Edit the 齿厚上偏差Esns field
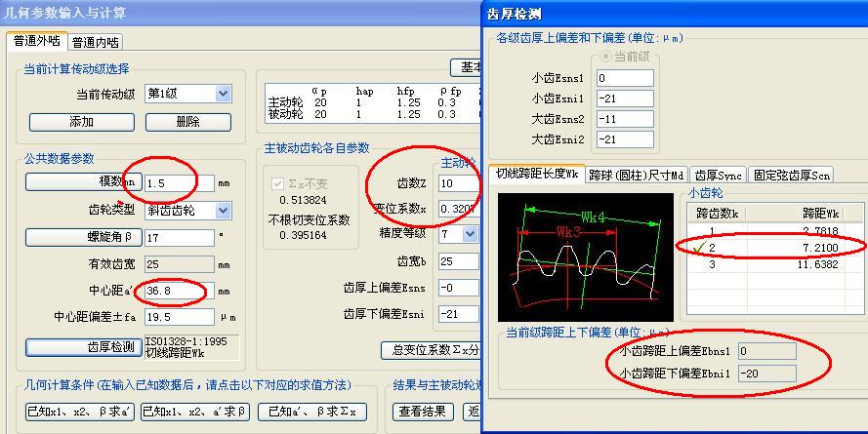 459,288
